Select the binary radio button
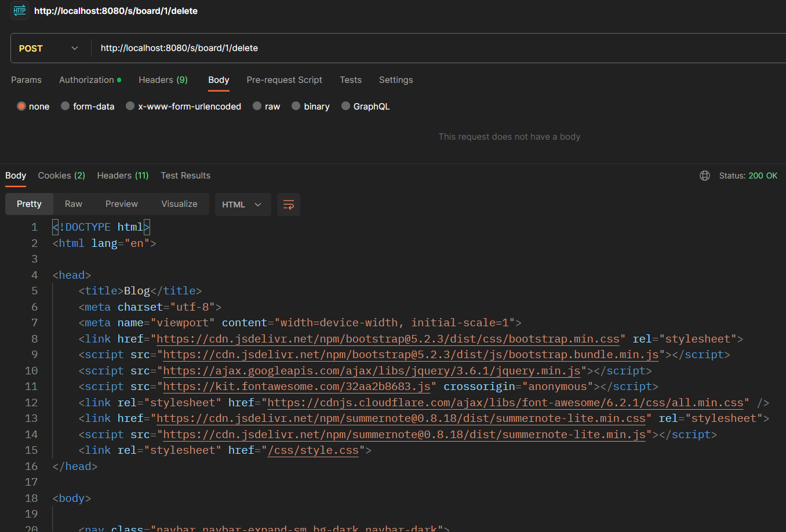Image resolution: width=786 pixels, height=532 pixels. (x=296, y=106)
